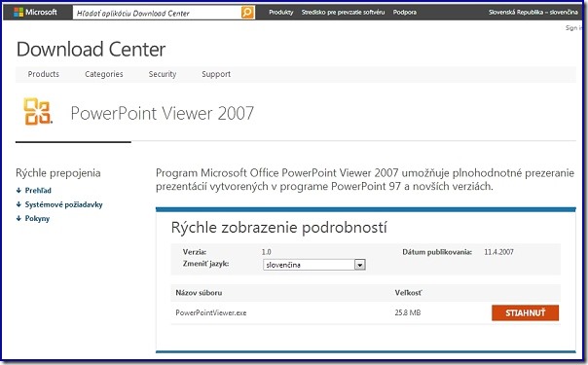Screen dimensions: 588x365
Task: Click the Microsoft logo in header
Action: [35, 12]
